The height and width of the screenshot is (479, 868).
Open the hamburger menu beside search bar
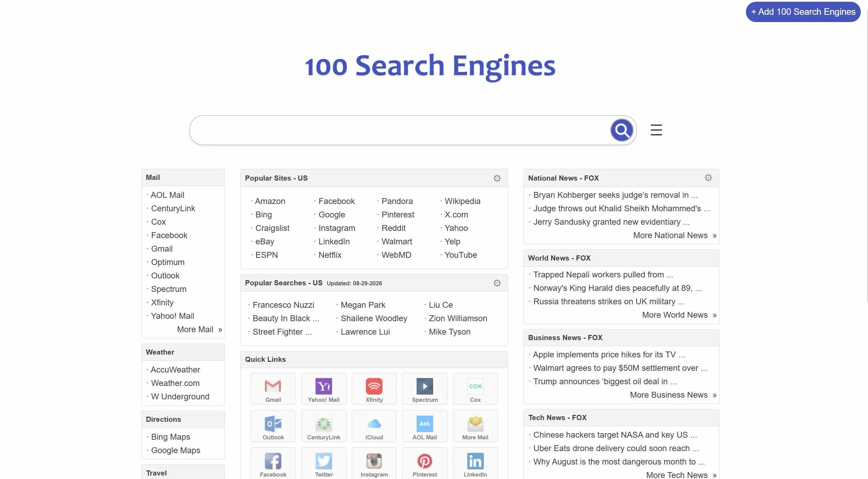(x=656, y=130)
